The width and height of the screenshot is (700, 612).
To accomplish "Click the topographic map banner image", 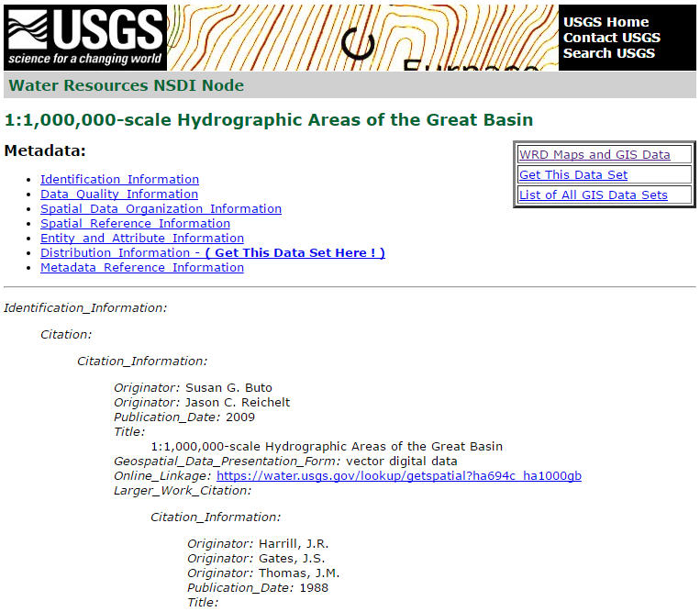I will pos(362,38).
